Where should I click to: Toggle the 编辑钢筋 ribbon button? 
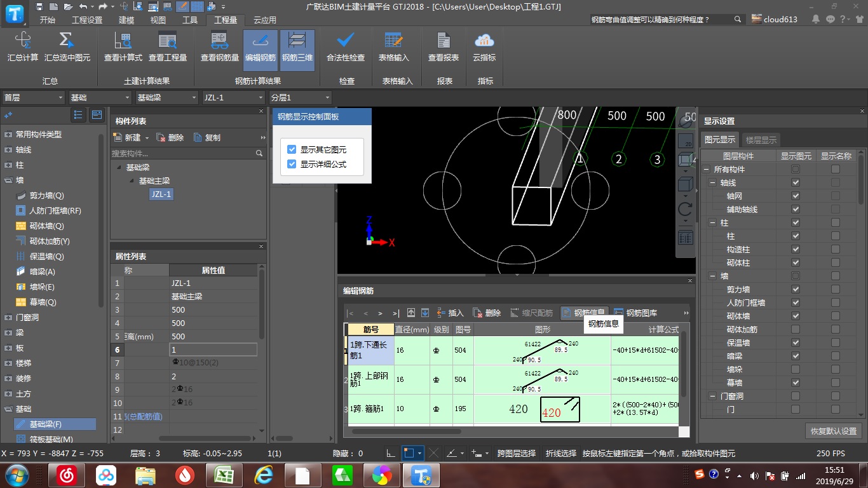[x=261, y=50]
